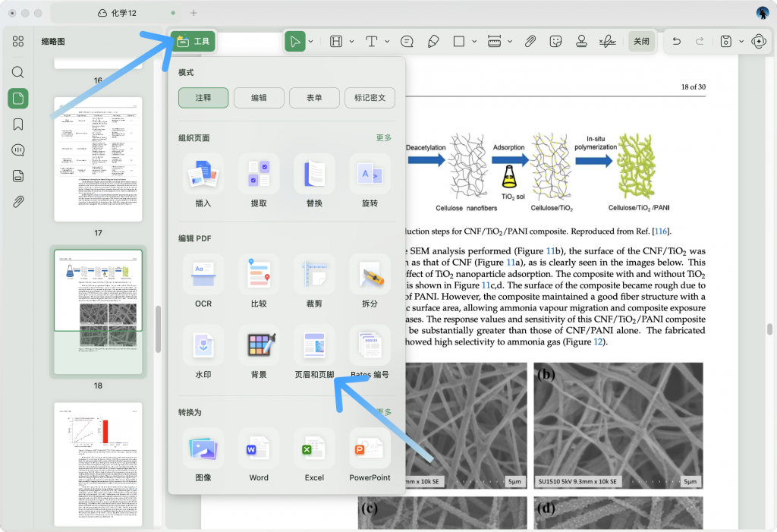This screenshot has height=532, width=777.
Task: Open the attachments sidebar panel
Action: (18, 202)
